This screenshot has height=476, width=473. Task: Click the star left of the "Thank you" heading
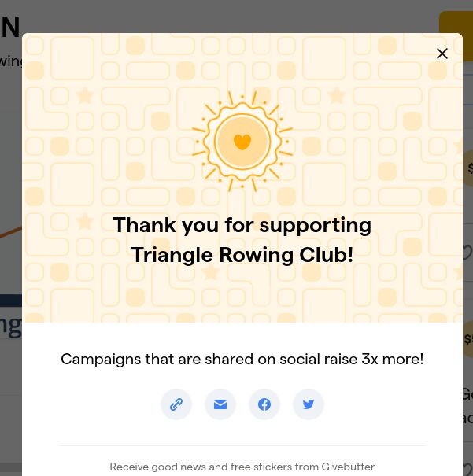(x=85, y=221)
